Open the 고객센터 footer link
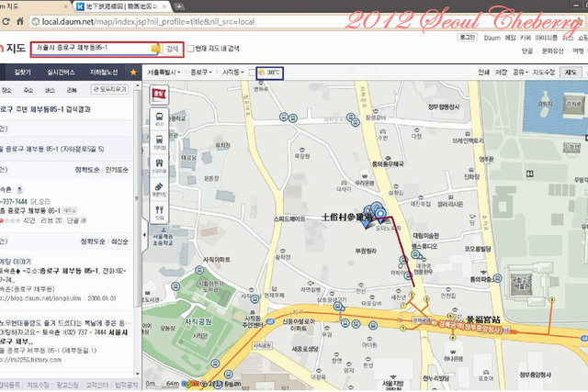588x392 pixels. [x=97, y=385]
